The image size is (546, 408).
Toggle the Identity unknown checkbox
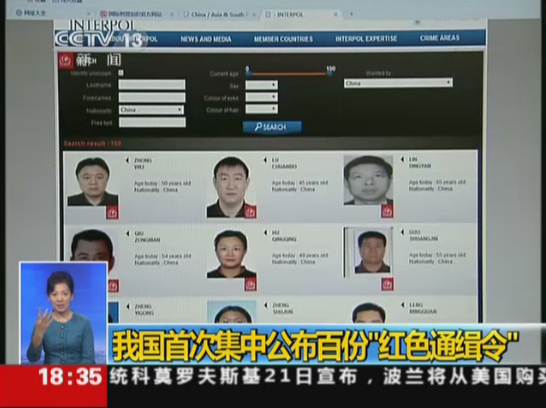point(120,73)
